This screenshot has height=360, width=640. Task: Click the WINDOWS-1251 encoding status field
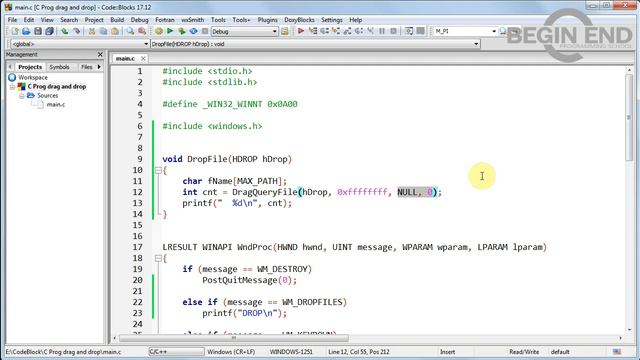click(x=291, y=351)
